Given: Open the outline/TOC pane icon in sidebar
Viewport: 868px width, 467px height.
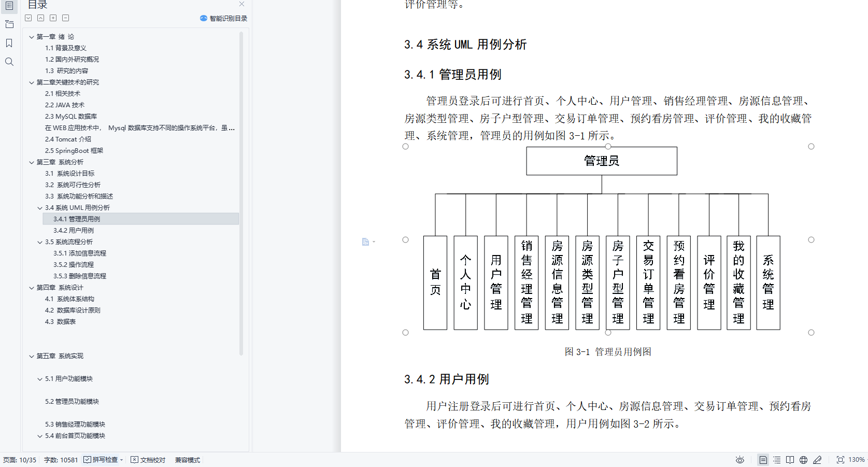Looking at the screenshot, I should point(9,6).
